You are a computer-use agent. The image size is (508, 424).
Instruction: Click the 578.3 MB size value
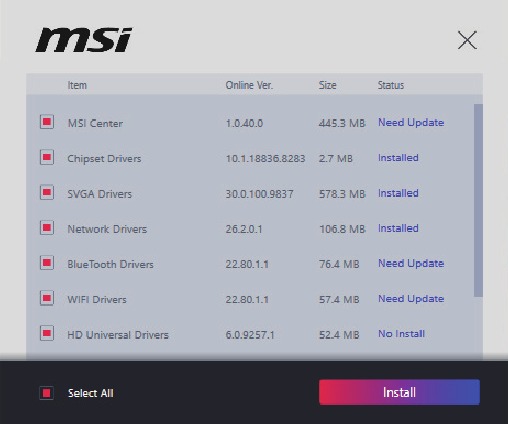[x=342, y=194]
